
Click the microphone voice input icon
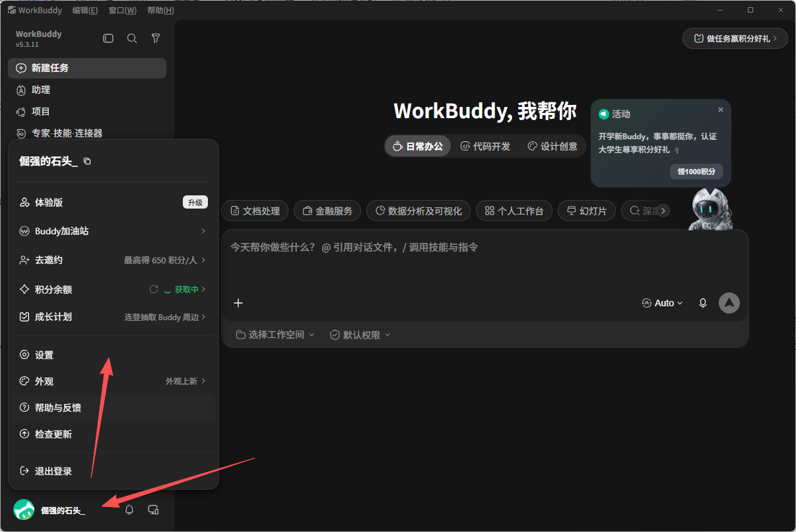703,303
